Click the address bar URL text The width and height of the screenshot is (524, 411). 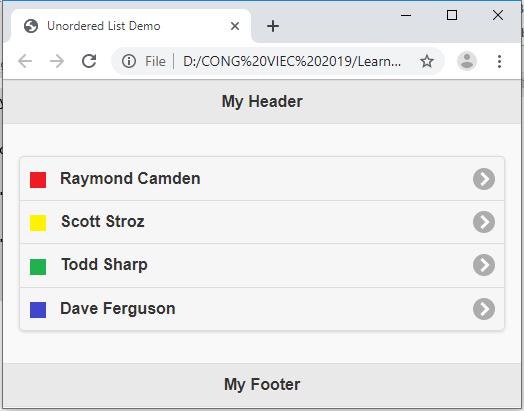292,61
